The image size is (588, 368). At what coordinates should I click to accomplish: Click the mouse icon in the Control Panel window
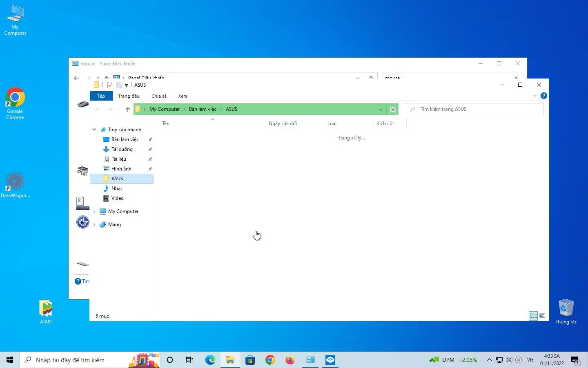[x=83, y=104]
